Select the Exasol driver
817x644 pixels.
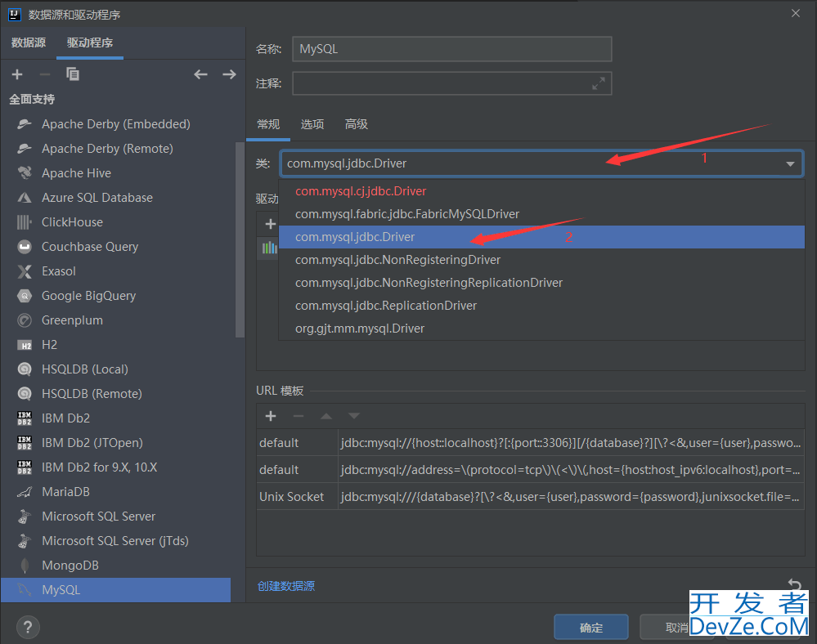(115, 271)
